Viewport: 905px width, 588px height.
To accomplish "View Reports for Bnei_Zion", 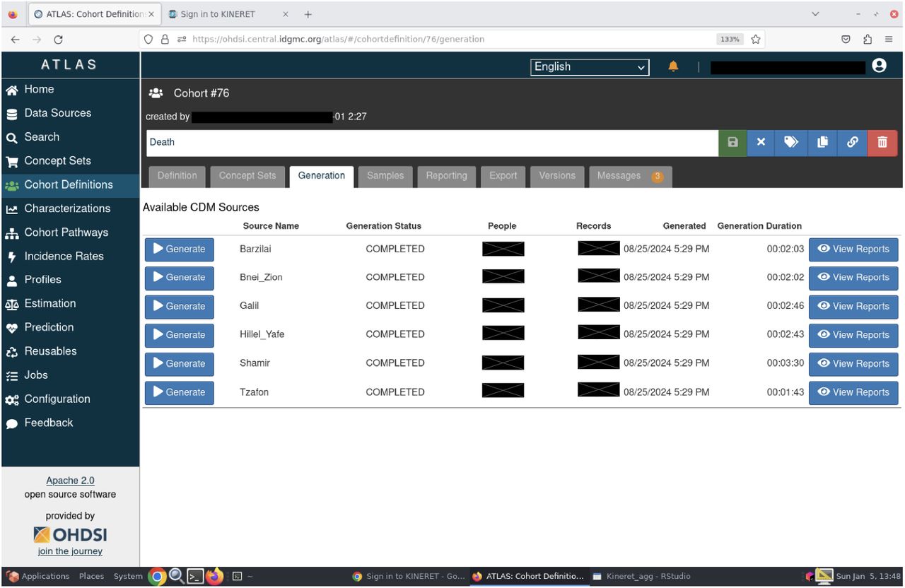I will (853, 278).
